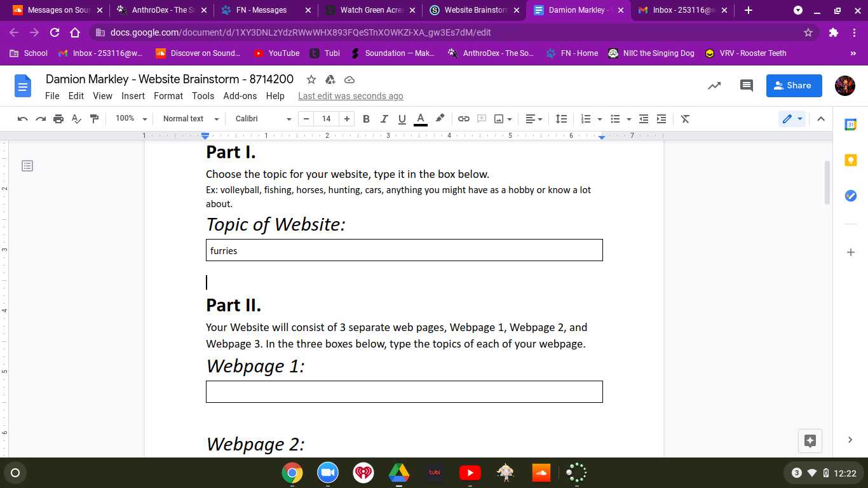The width and height of the screenshot is (868, 488).
Task: Click the Undo icon in toolbar
Action: tap(23, 119)
